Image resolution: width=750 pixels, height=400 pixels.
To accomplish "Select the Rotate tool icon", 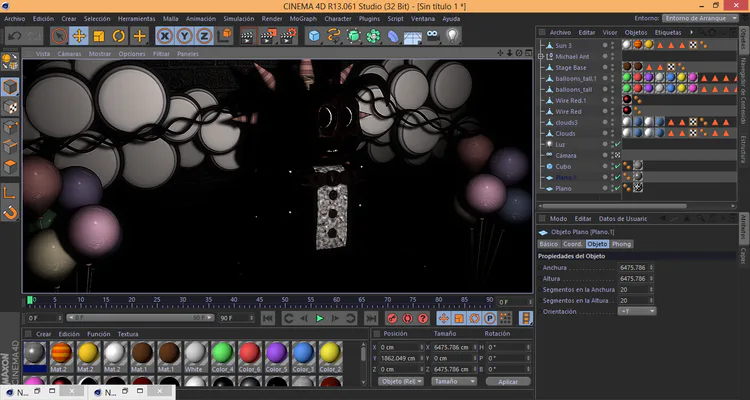I will point(119,36).
